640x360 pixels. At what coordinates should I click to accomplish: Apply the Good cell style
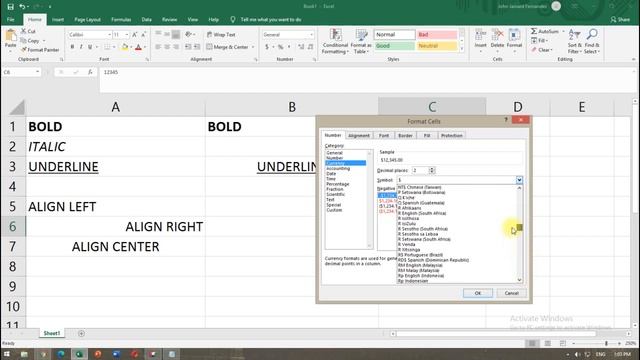click(x=394, y=46)
